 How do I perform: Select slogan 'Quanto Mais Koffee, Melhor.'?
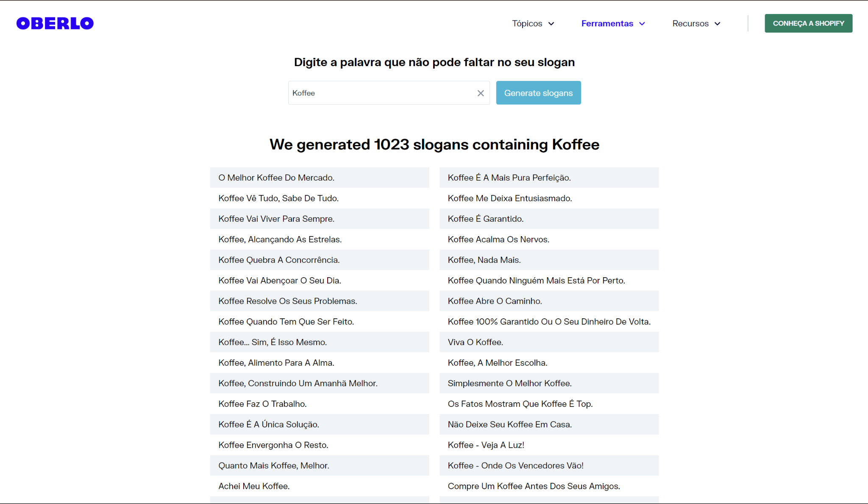coord(320,465)
